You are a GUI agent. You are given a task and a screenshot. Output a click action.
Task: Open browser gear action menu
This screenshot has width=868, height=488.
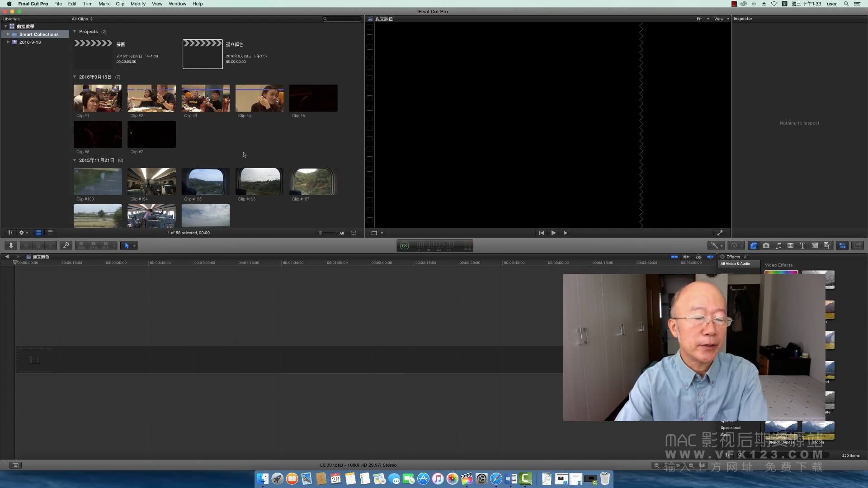point(23,233)
